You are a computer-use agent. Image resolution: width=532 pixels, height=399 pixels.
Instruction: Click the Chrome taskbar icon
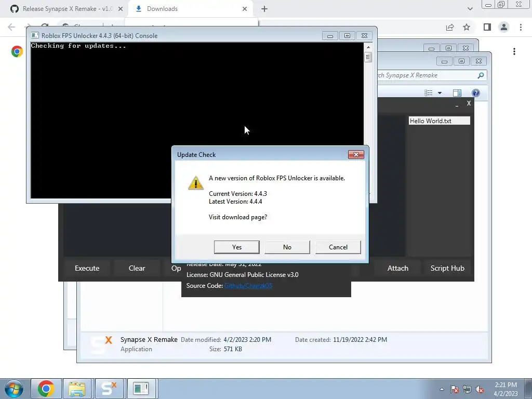[46, 389]
